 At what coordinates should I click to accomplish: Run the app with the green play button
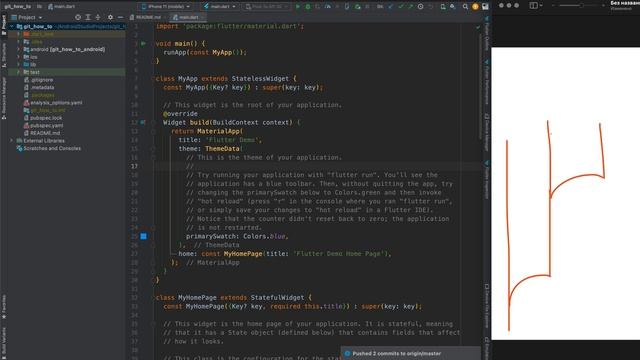pos(298,7)
